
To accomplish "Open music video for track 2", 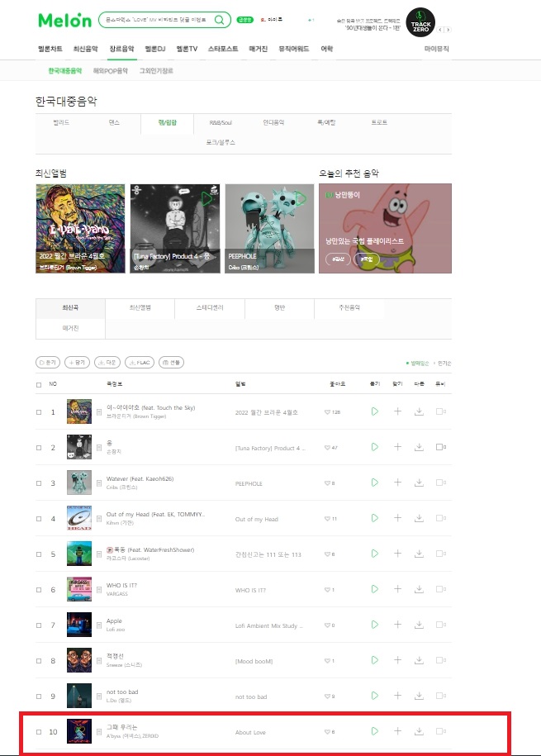I will pos(440,447).
